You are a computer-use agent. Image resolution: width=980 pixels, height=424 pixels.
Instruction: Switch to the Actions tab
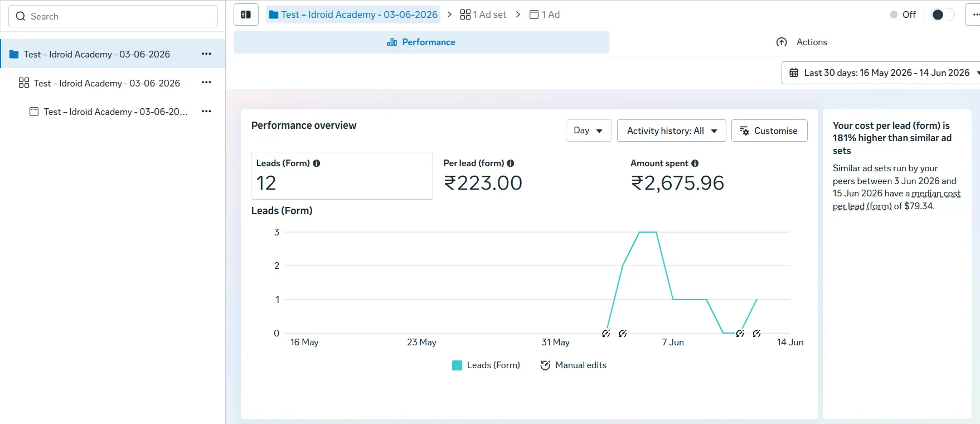click(802, 42)
